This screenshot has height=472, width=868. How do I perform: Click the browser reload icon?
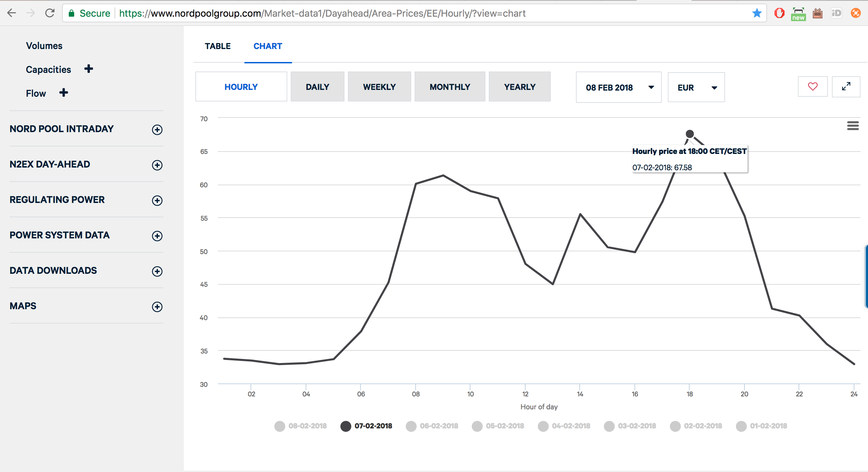click(50, 13)
